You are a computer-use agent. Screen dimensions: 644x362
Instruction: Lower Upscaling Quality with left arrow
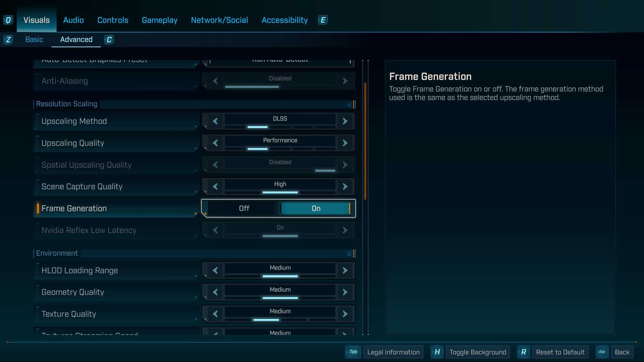(215, 143)
